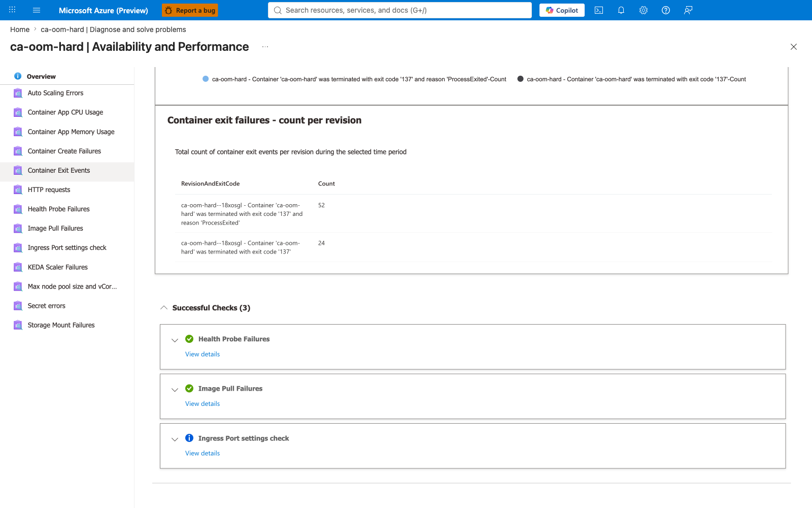Click the Copilot button
Viewport: 812px width, 508px height.
tap(562, 10)
